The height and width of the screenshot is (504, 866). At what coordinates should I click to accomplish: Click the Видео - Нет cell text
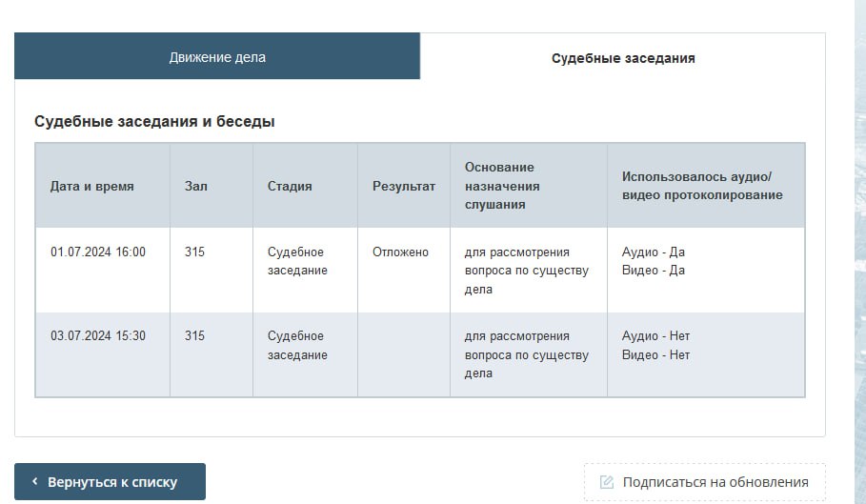(x=655, y=355)
